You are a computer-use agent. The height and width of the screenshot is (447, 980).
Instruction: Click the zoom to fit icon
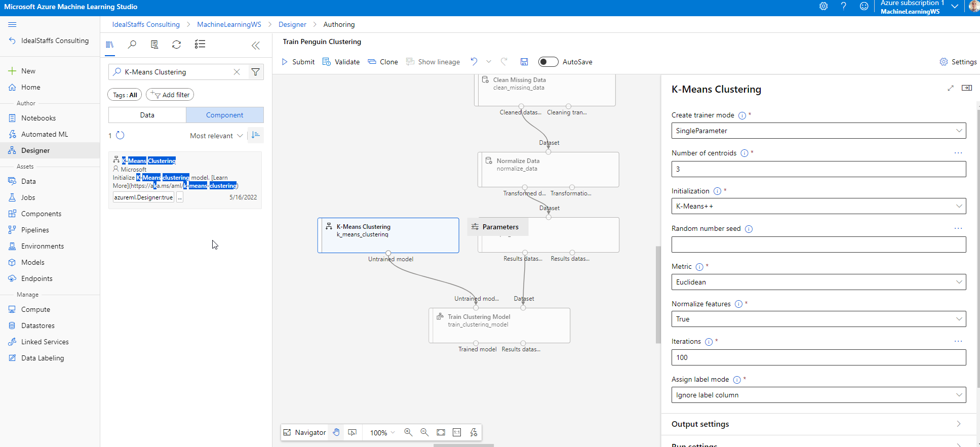point(441,432)
